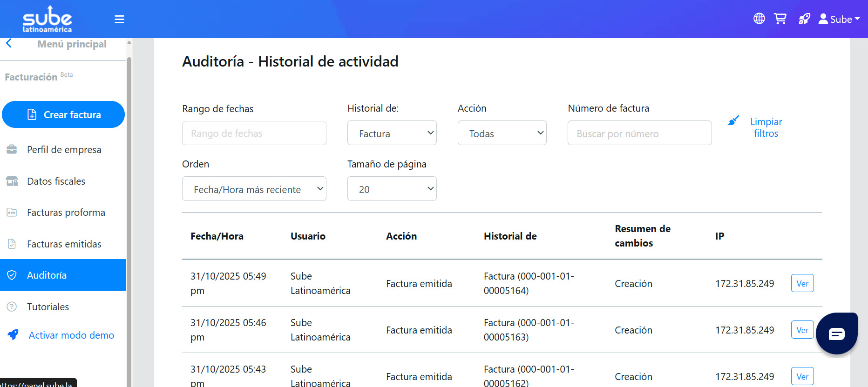The image size is (868, 387).
Task: Click the Sube latinoamérica logo
Action: [47, 19]
